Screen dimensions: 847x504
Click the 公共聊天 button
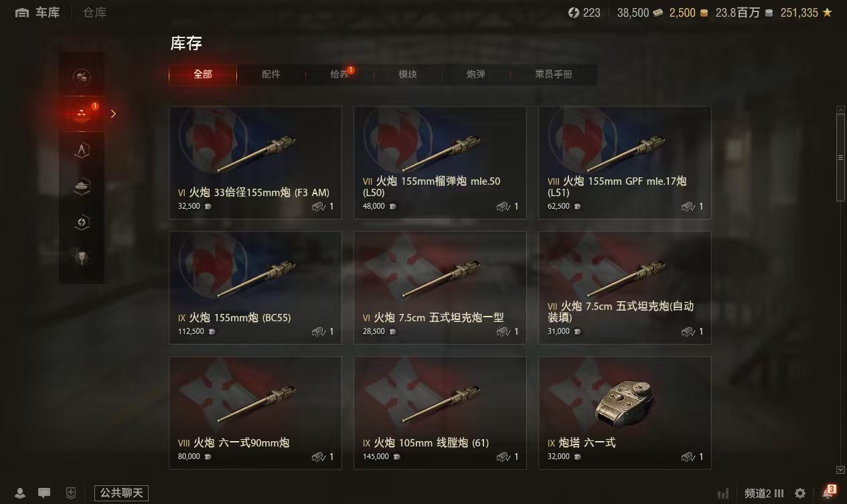[121, 493]
